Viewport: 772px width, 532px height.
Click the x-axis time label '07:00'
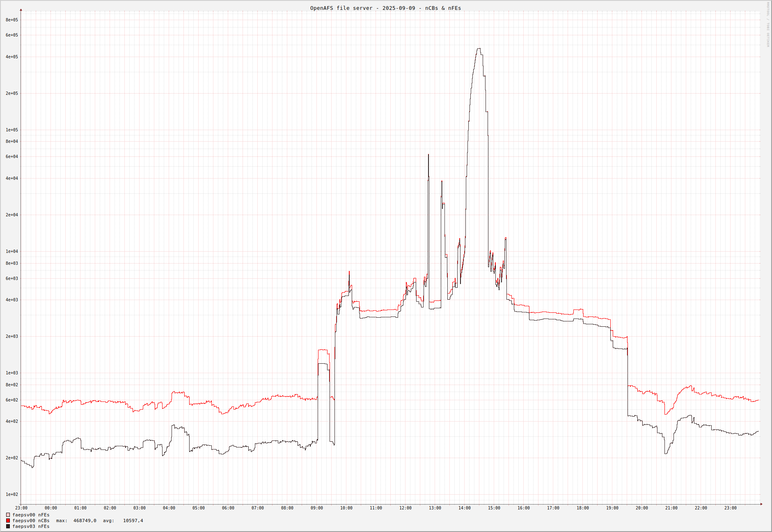pyautogui.click(x=258, y=508)
